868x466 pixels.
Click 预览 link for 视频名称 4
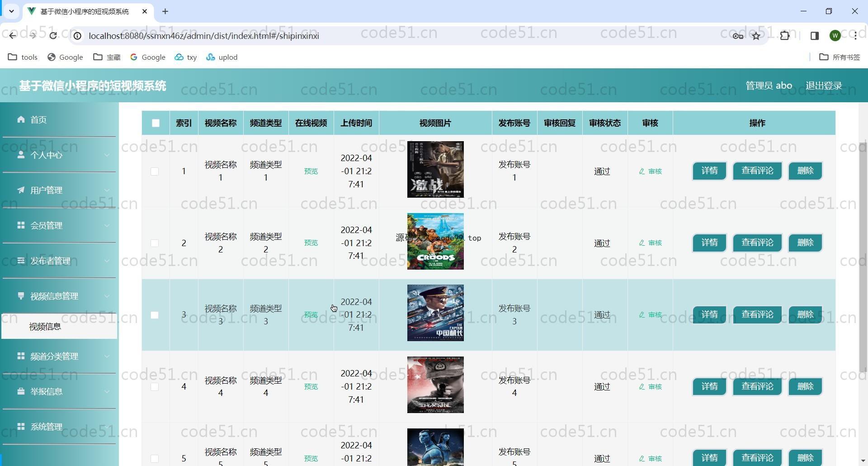311,386
